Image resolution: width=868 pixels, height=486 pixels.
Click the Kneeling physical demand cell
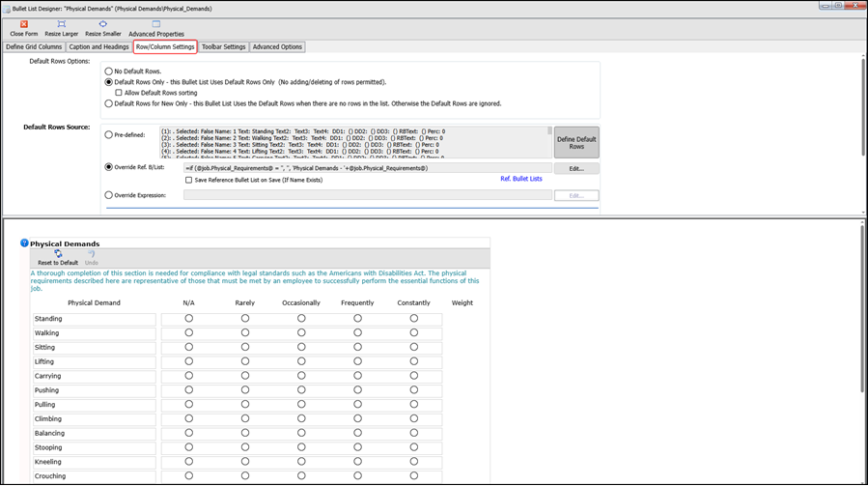94,462
